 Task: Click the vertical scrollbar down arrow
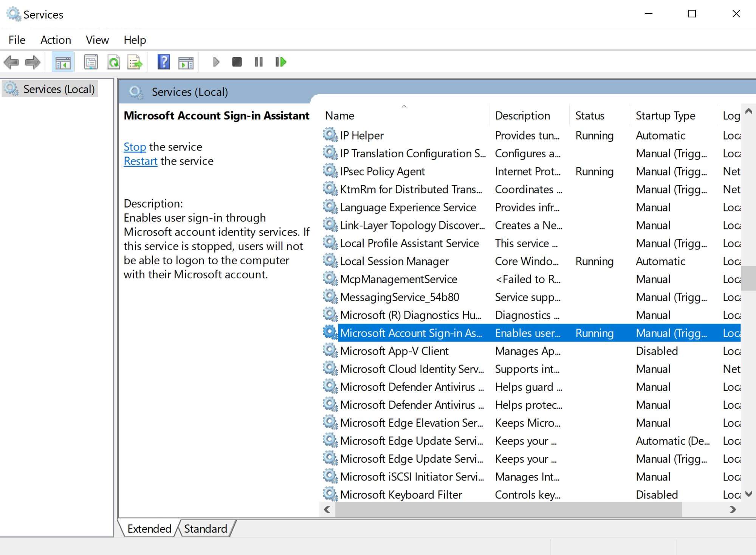click(748, 493)
